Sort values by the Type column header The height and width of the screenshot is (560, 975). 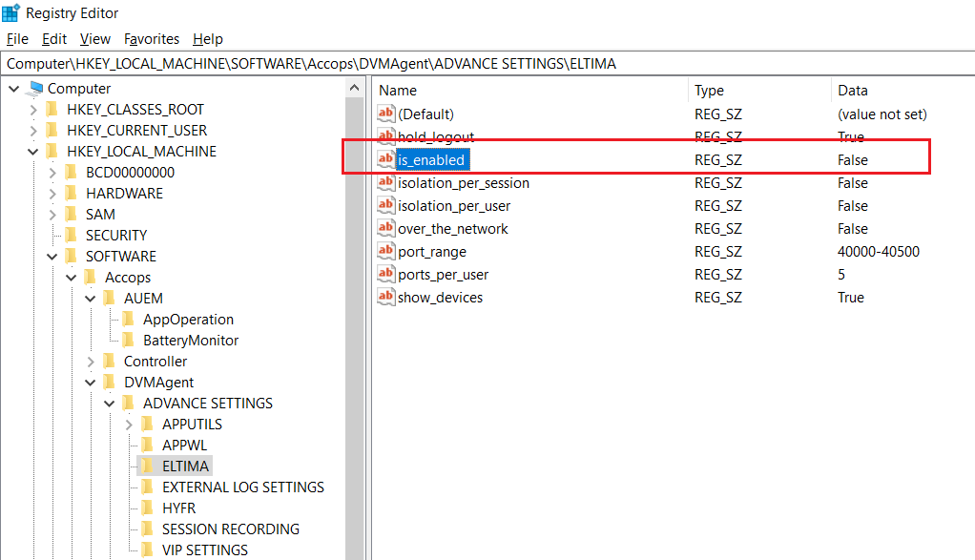coord(759,90)
